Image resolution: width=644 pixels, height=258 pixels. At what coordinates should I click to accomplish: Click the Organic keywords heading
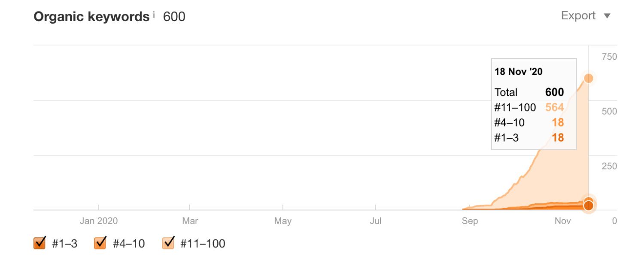point(91,17)
